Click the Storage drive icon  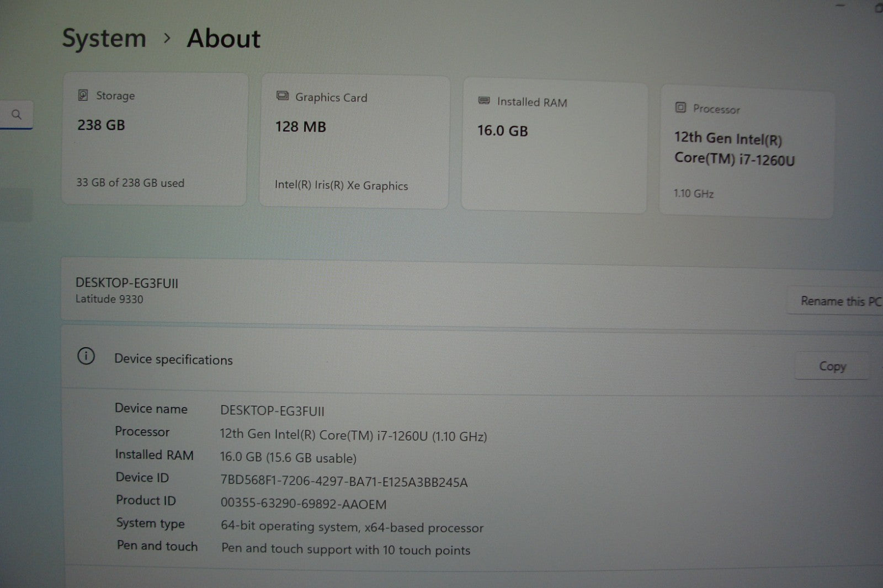click(x=83, y=95)
